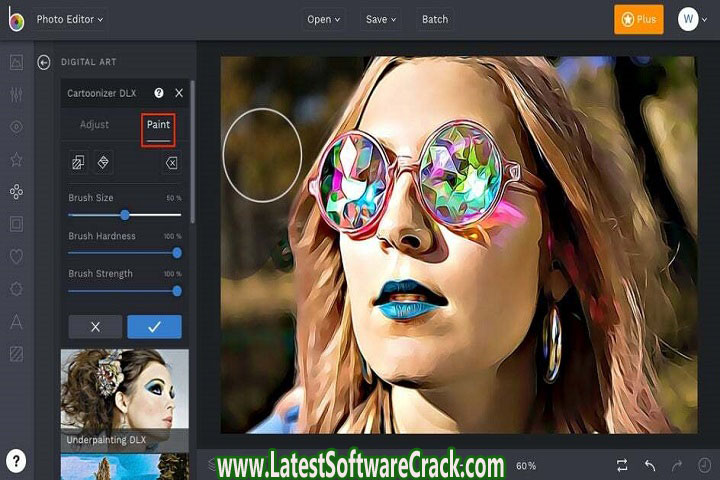Click the invert selection paint icon
The height and width of the screenshot is (480, 720).
(x=79, y=162)
